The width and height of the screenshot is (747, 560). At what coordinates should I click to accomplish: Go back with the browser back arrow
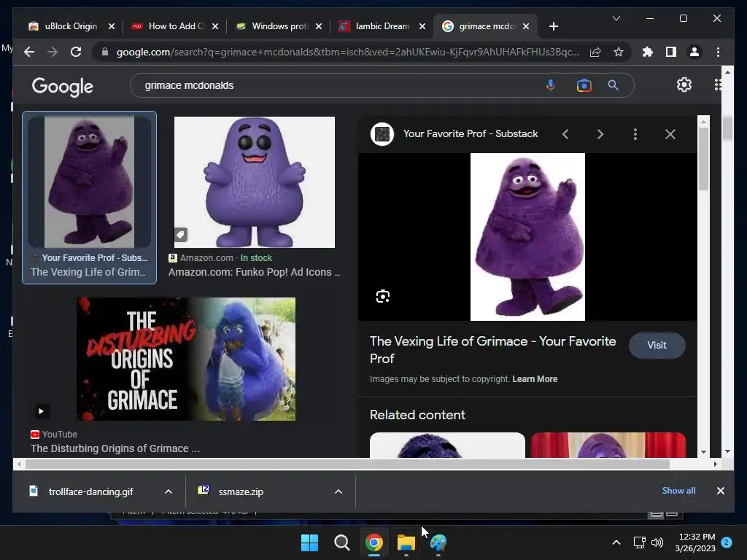click(x=29, y=52)
